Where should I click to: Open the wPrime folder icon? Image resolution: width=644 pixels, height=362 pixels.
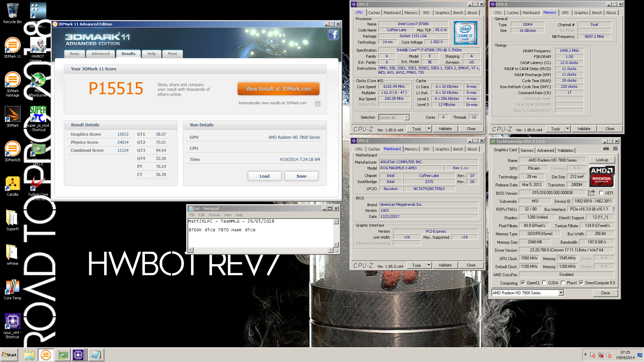pyautogui.click(x=12, y=255)
